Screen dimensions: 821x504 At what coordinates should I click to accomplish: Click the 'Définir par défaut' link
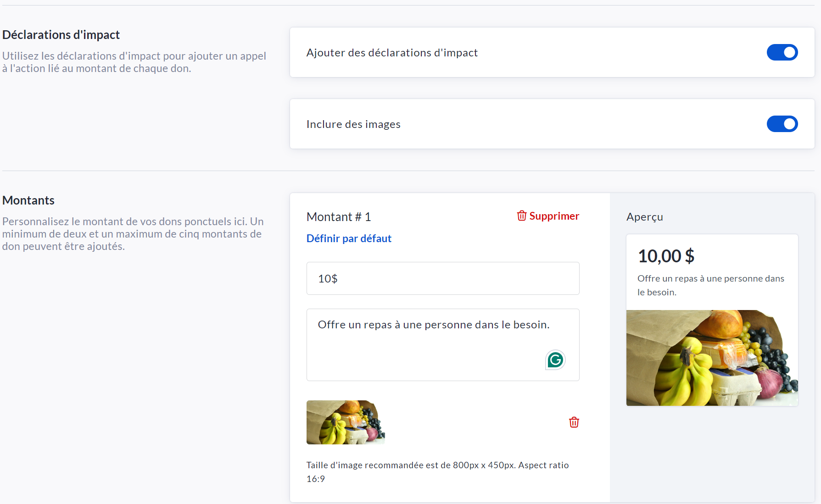point(349,238)
